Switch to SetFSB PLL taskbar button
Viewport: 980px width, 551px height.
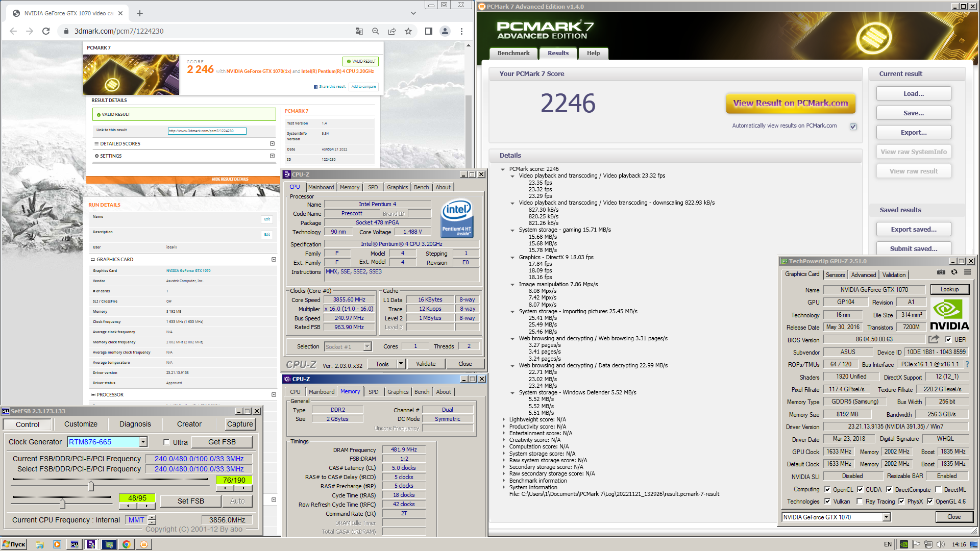pyautogui.click(x=75, y=544)
